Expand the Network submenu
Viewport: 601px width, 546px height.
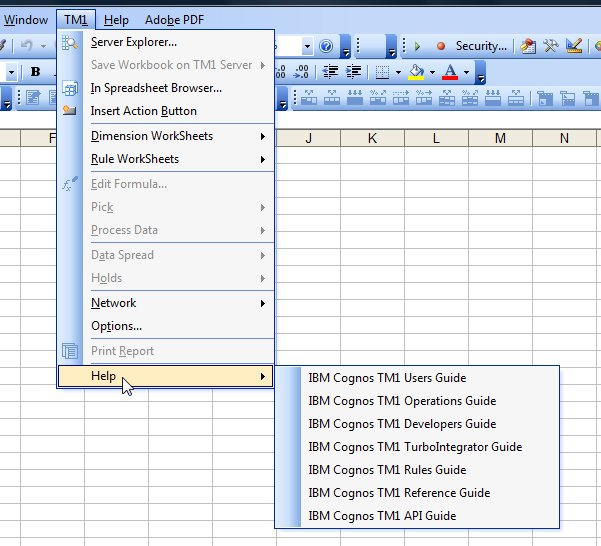pos(166,303)
